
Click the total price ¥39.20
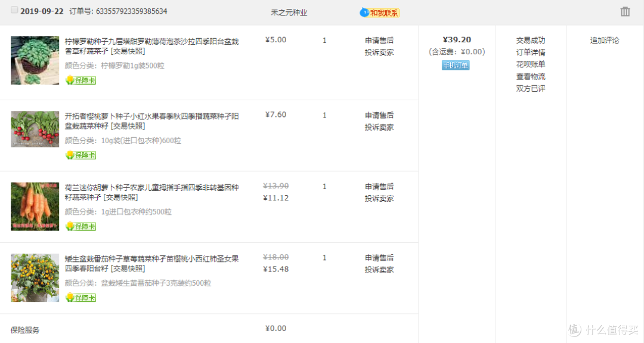click(x=457, y=39)
